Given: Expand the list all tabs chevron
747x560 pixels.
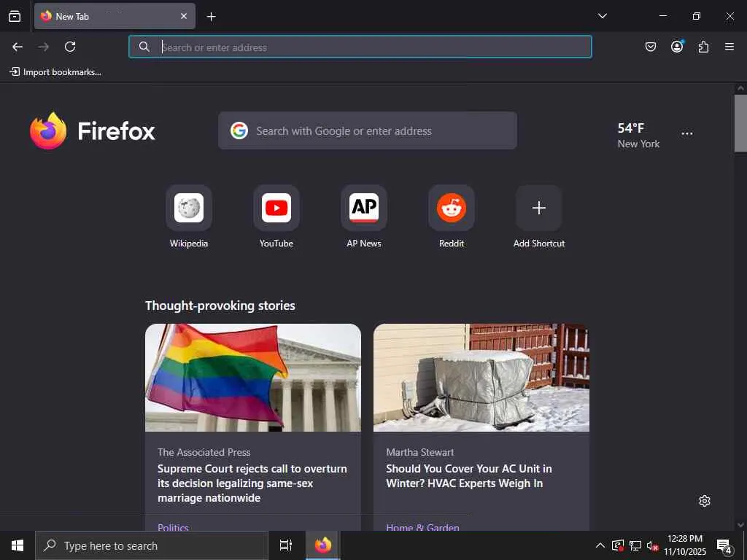Looking at the screenshot, I should click(x=602, y=16).
